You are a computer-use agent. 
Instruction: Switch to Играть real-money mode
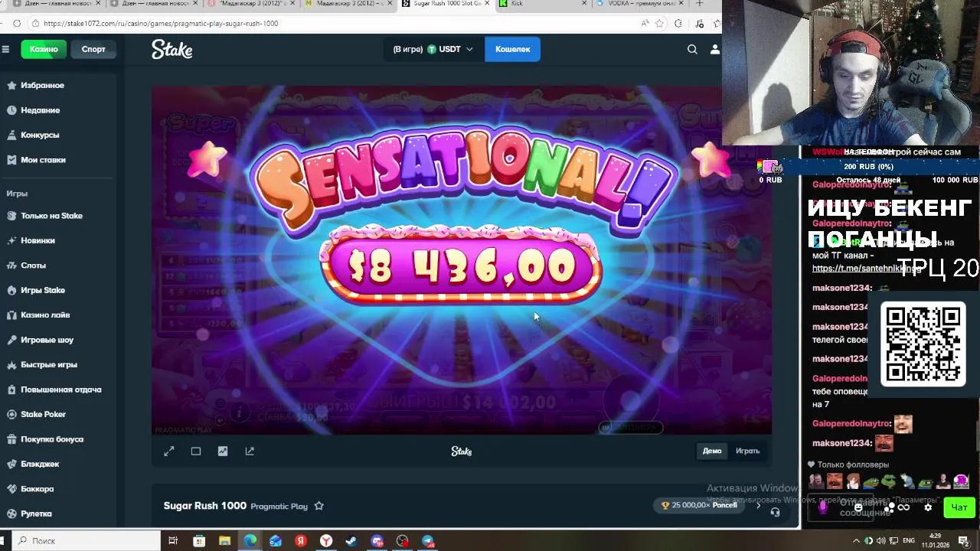(x=747, y=451)
